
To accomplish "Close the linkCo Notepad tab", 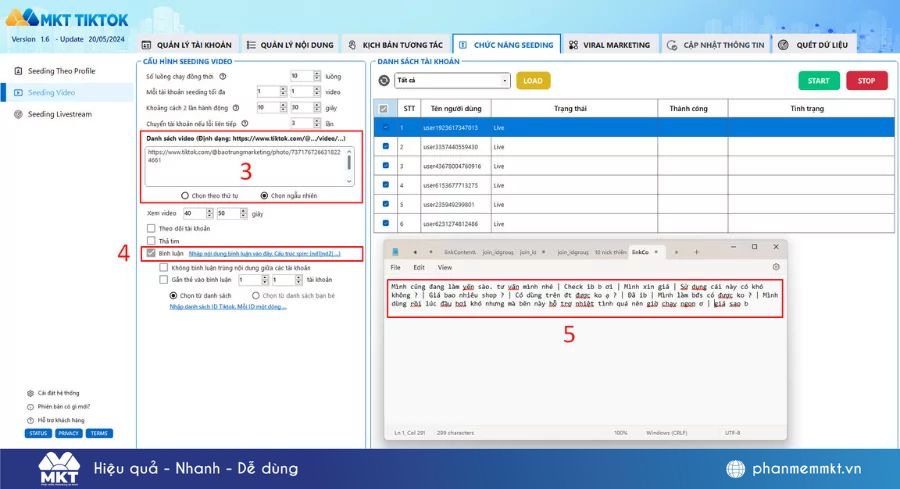I will tap(656, 252).
